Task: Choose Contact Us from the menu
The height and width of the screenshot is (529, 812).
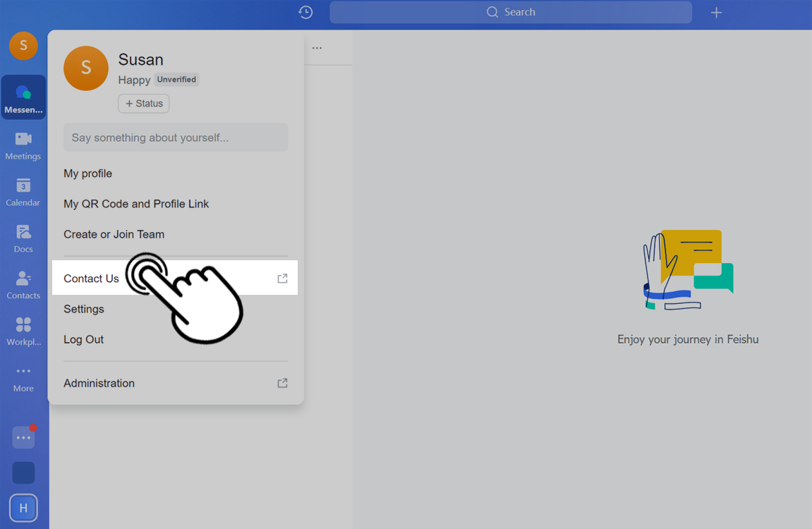Action: point(175,278)
